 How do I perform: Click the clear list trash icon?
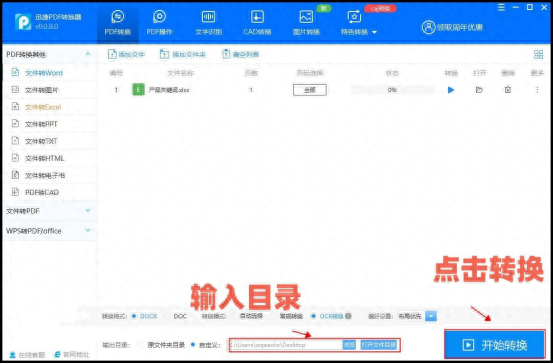click(226, 54)
